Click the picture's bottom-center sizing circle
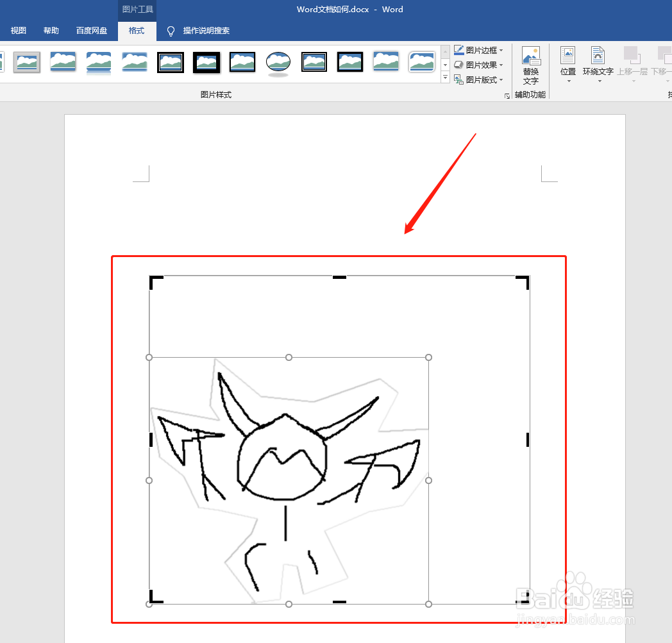672x643 pixels. 289,604
